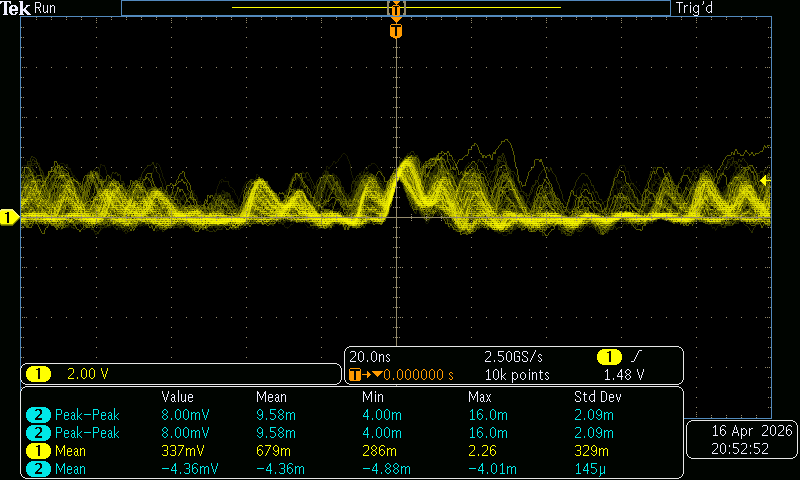Click the rising edge trigger slope icon
Viewport: 800px width, 480px height.
[x=636, y=357]
